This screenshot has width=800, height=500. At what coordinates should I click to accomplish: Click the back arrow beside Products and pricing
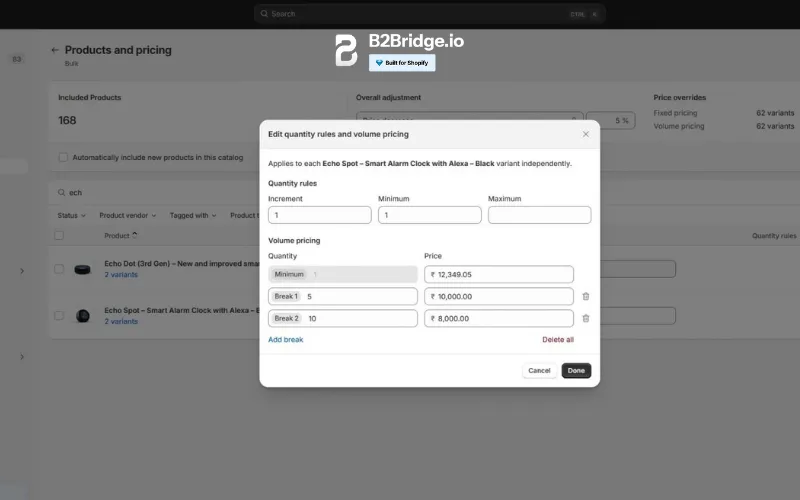(x=55, y=50)
